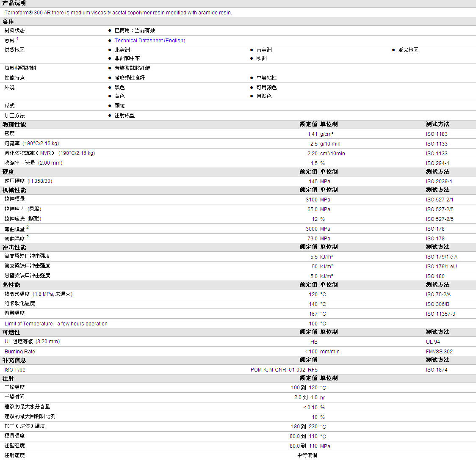Select the filler value '芳族聚酰胺纤维'
Image resolution: width=476 pixels, height=460 pixels.
pos(133,68)
